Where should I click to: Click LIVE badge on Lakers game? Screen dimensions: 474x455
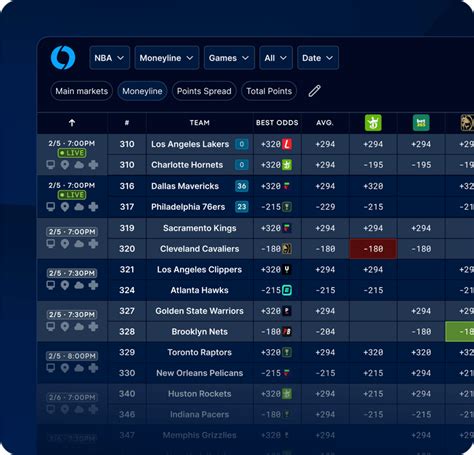[x=72, y=153]
